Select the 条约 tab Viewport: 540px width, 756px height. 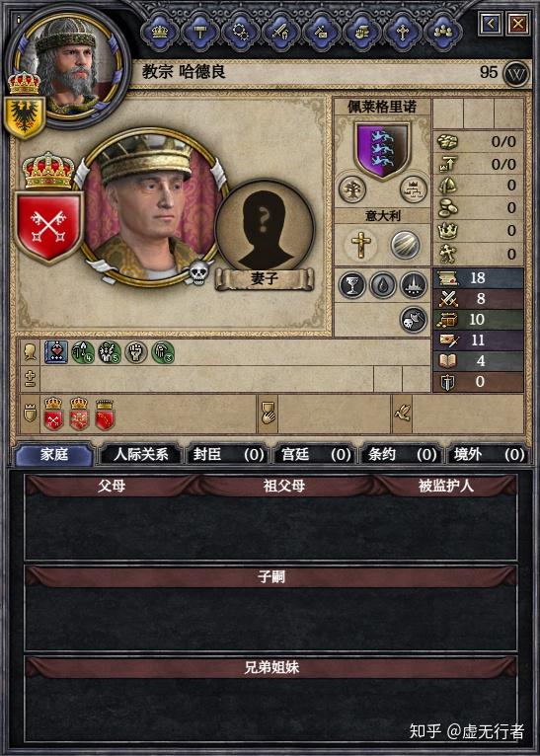402,455
